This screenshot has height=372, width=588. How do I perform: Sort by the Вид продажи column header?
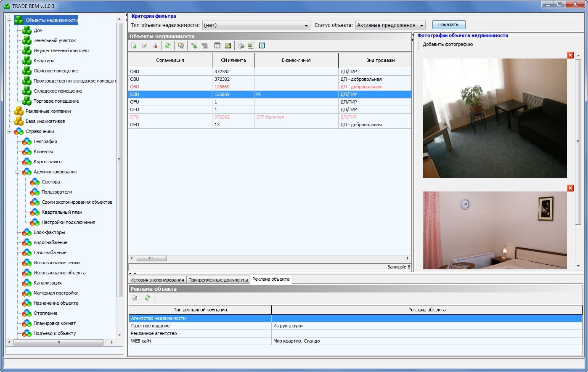(375, 60)
